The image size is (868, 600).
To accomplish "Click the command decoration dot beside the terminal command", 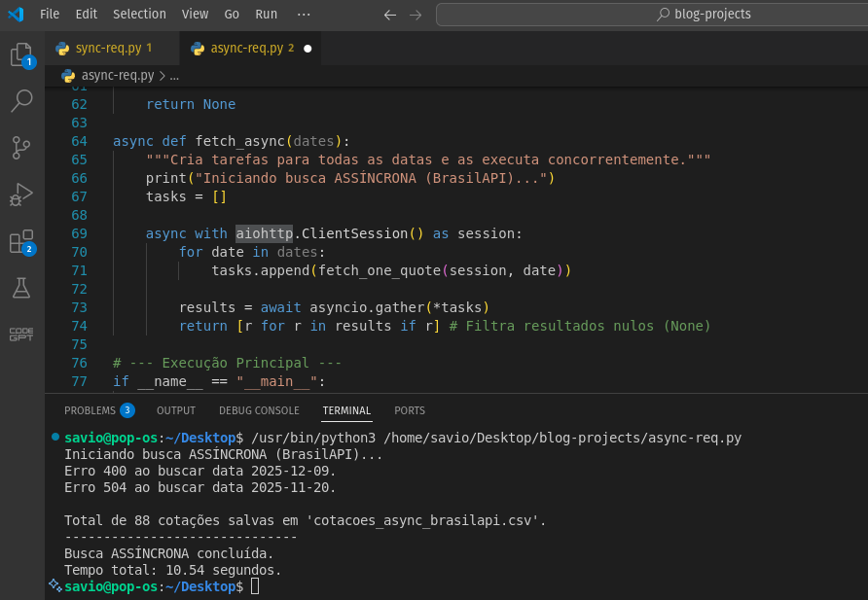I will point(54,437).
